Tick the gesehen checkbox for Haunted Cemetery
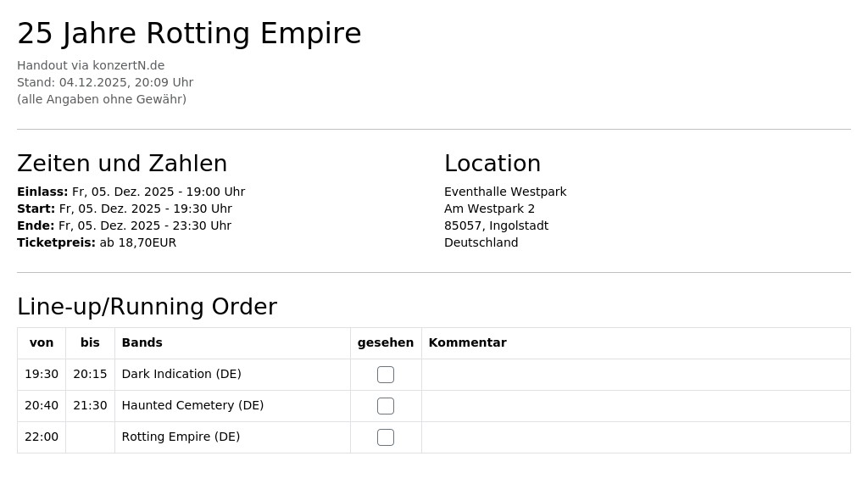 386,406
